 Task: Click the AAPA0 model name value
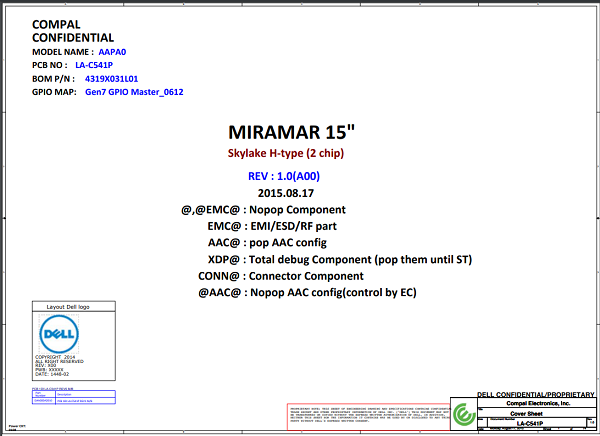[x=114, y=50]
